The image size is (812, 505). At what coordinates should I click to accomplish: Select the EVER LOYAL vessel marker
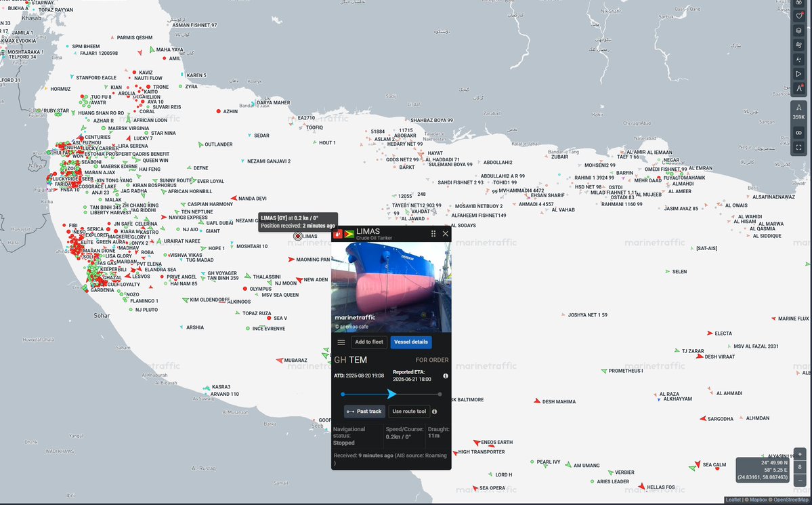193,181
